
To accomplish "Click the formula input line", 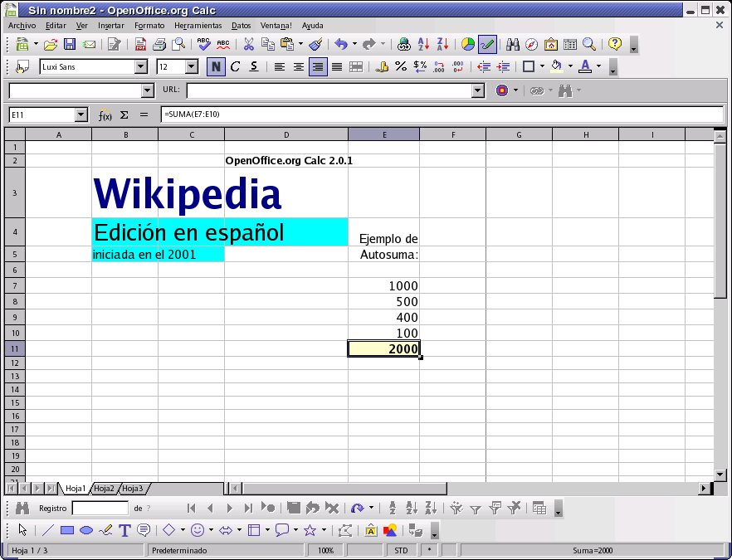I will 442,114.
